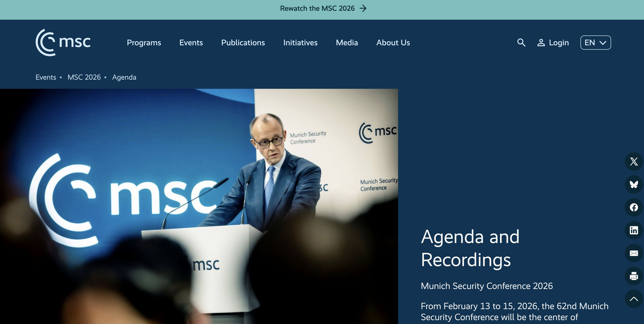Click the search magnifier icon
Viewport: 644px width, 324px height.
point(521,43)
